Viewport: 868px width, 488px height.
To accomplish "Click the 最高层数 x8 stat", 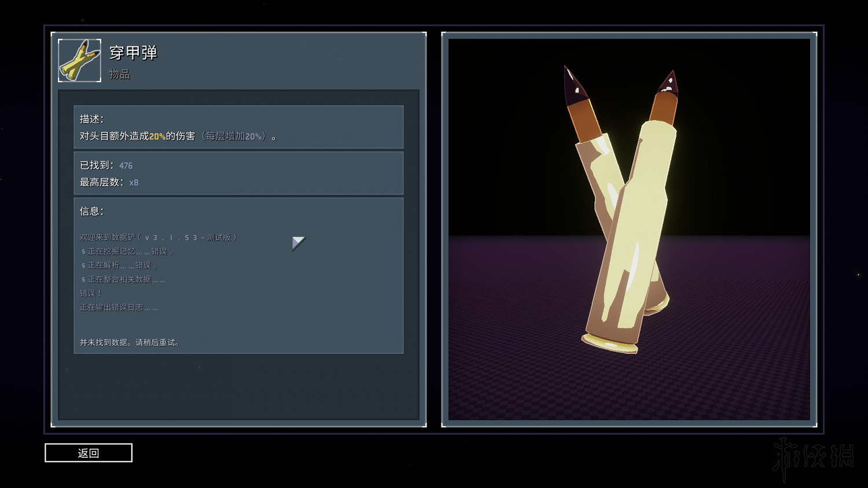I will pyautogui.click(x=109, y=182).
